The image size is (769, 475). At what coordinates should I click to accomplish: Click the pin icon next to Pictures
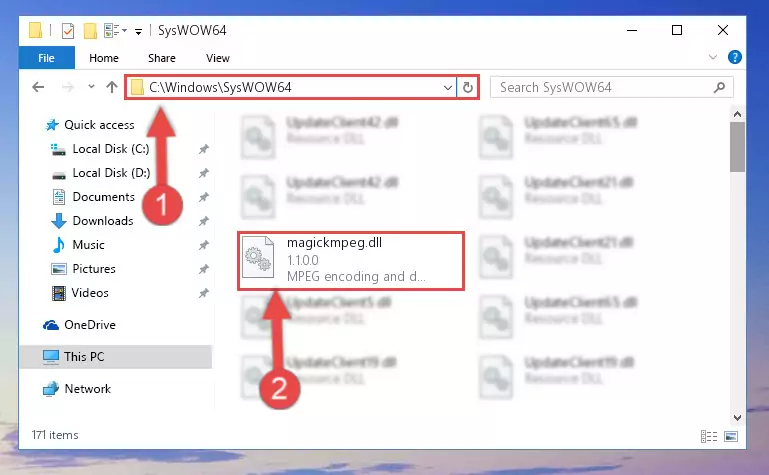(x=204, y=269)
